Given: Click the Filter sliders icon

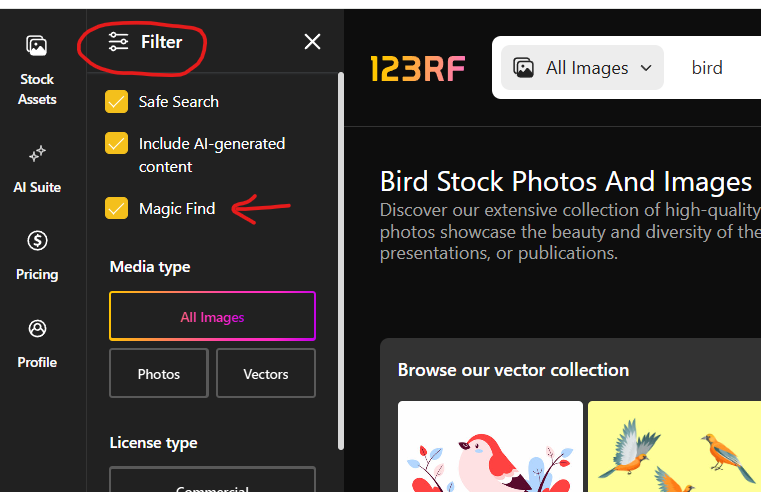Looking at the screenshot, I should pos(119,42).
